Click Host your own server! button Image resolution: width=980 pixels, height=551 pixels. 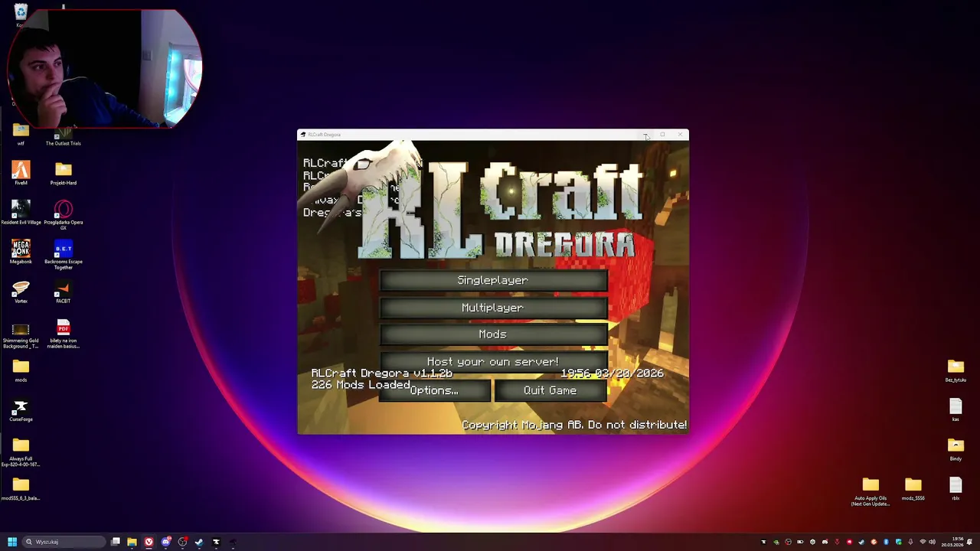tap(493, 361)
